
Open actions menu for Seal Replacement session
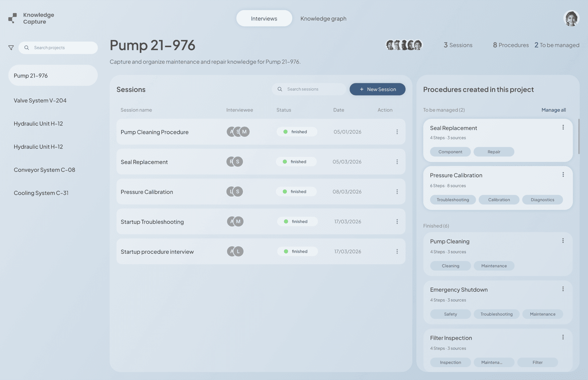tap(397, 162)
